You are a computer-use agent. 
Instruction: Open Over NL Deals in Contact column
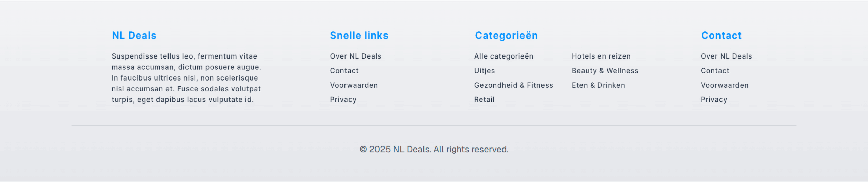pos(726,56)
